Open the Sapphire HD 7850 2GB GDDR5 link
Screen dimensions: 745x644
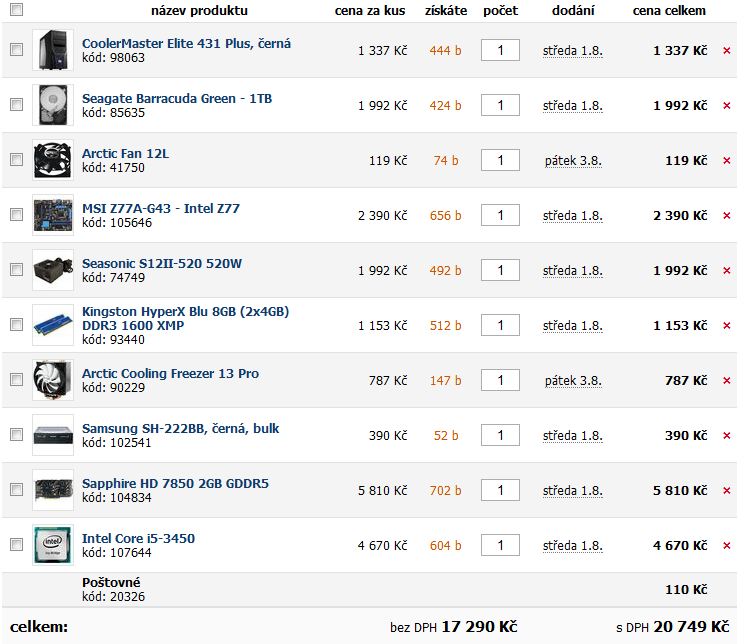175,484
